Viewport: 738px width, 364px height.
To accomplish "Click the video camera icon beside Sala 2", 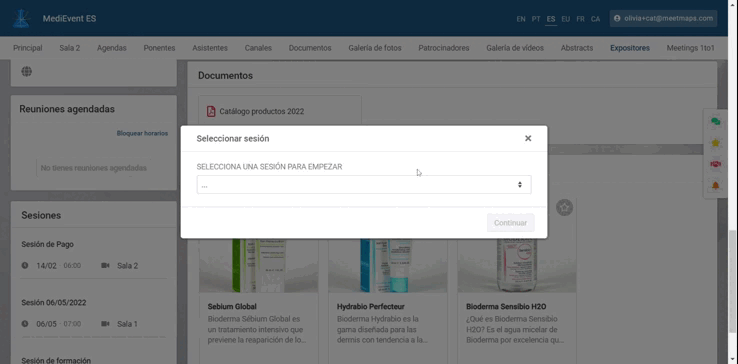I will click(105, 266).
